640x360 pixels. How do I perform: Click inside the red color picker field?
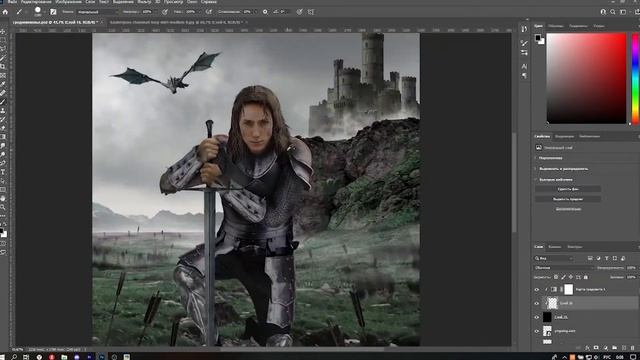(587, 78)
